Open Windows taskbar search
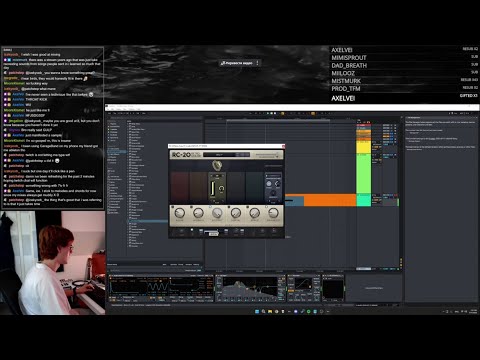The height and width of the screenshot is (360, 480). [x=263, y=311]
